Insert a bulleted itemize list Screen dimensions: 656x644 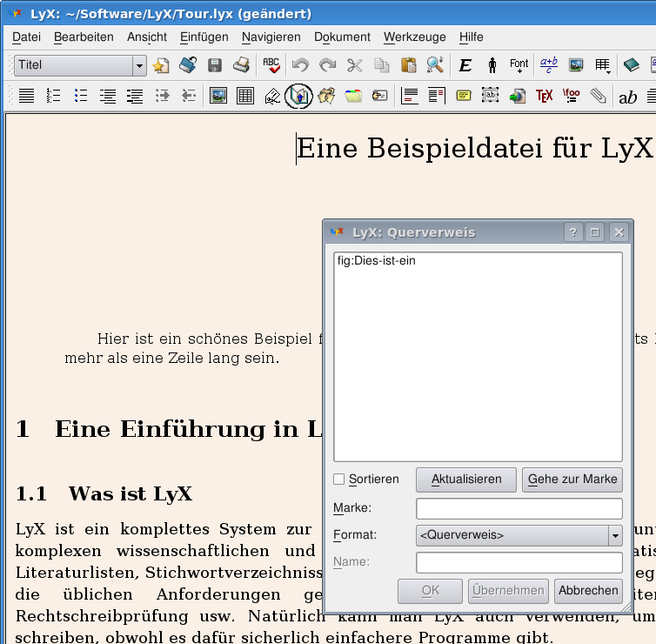[x=80, y=96]
